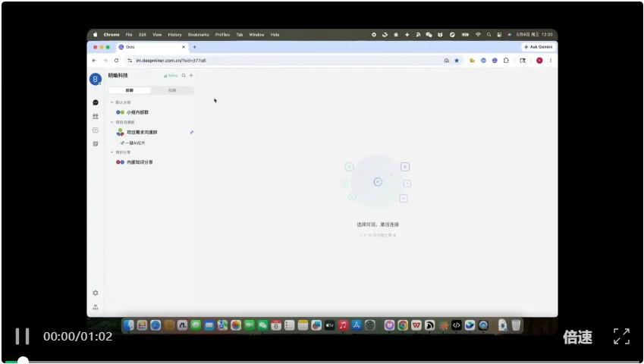Screen dimensions: 644x364
Task: Click the video progress bar track
Action: (322, 362)
